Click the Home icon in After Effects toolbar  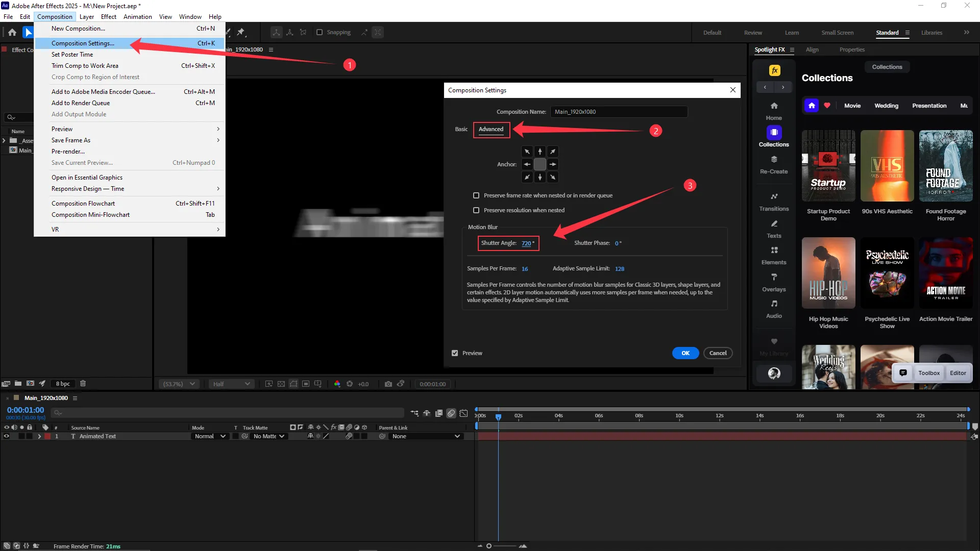[x=12, y=32]
